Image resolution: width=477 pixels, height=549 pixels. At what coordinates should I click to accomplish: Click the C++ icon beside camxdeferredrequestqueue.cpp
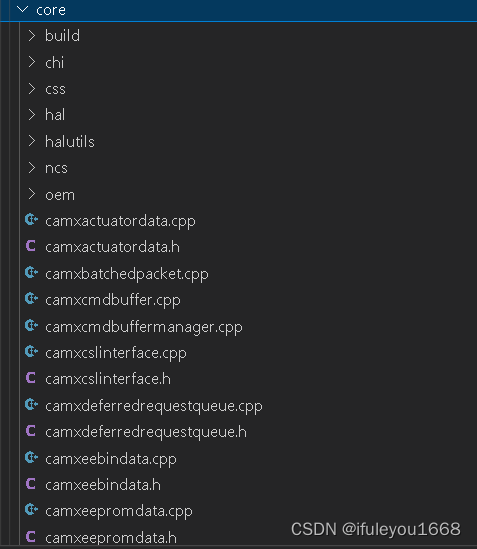pos(31,405)
